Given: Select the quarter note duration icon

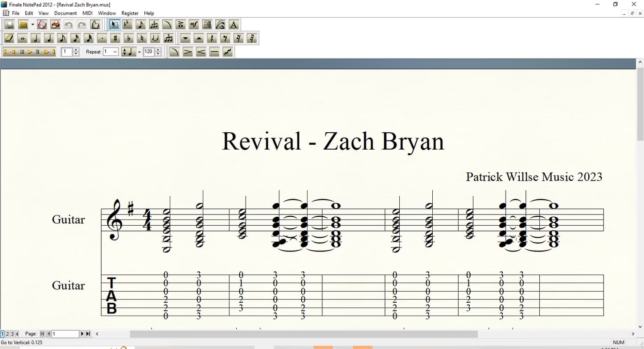Looking at the screenshot, I should click(x=49, y=38).
